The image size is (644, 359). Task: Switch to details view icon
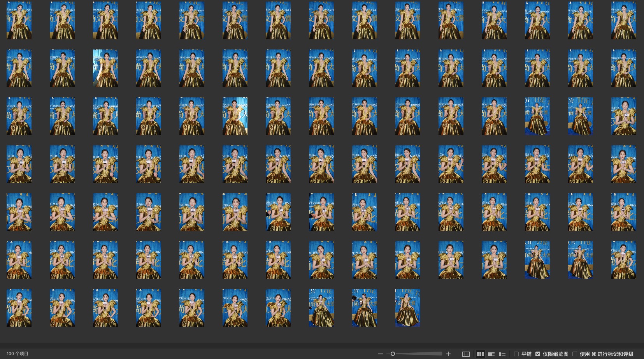pyautogui.click(x=491, y=354)
